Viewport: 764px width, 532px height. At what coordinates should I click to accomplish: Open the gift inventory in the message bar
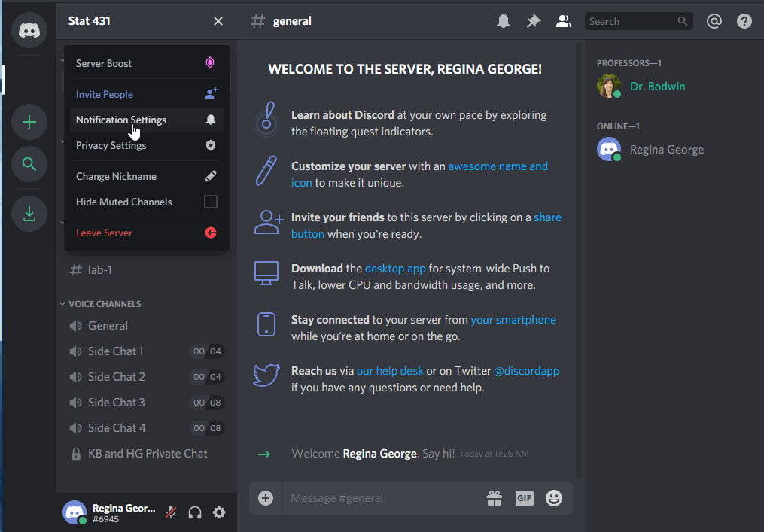click(x=495, y=498)
